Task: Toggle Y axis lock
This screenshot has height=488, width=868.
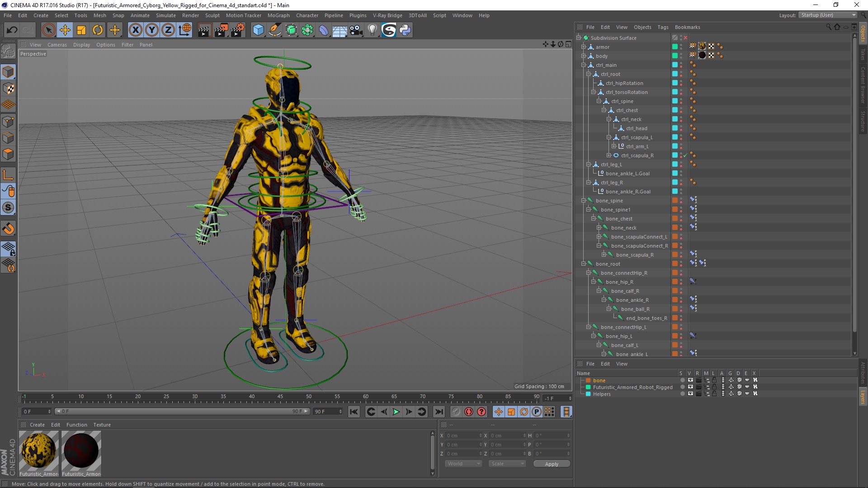Action: (152, 30)
